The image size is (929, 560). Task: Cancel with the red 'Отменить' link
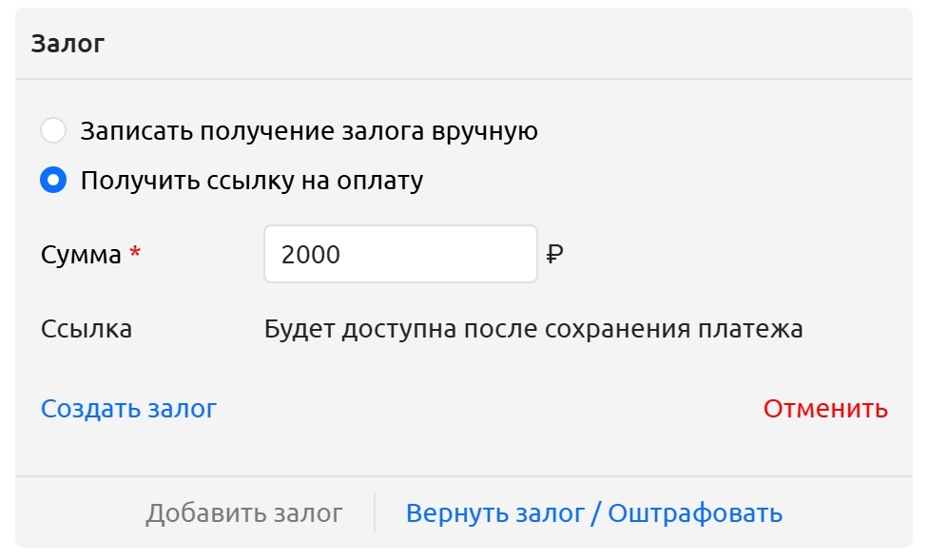(825, 409)
